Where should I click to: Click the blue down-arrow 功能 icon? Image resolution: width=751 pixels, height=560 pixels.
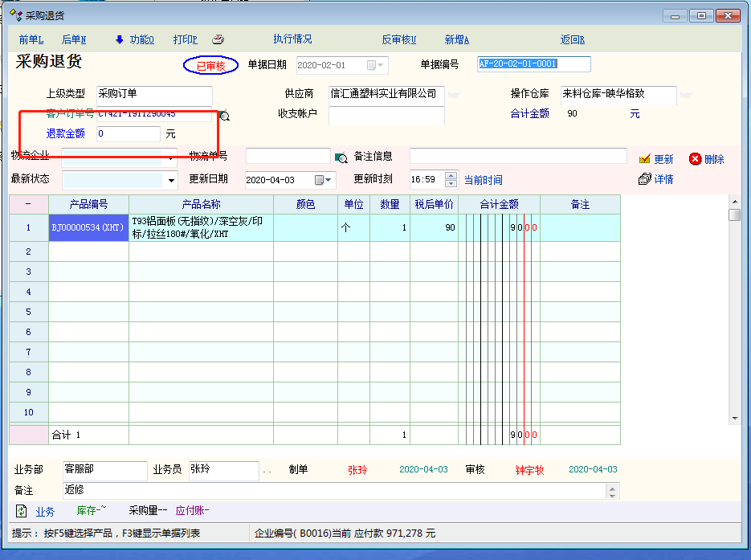(120, 39)
